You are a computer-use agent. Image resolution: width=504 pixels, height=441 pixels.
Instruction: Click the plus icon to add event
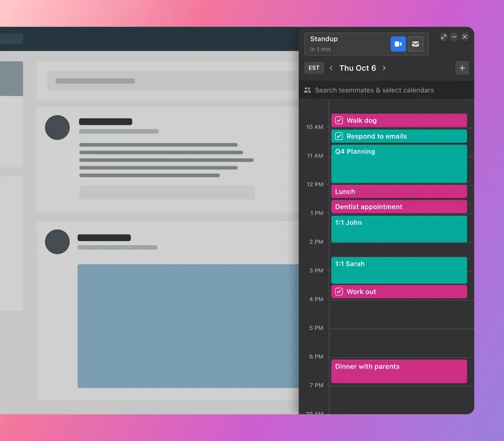click(462, 68)
